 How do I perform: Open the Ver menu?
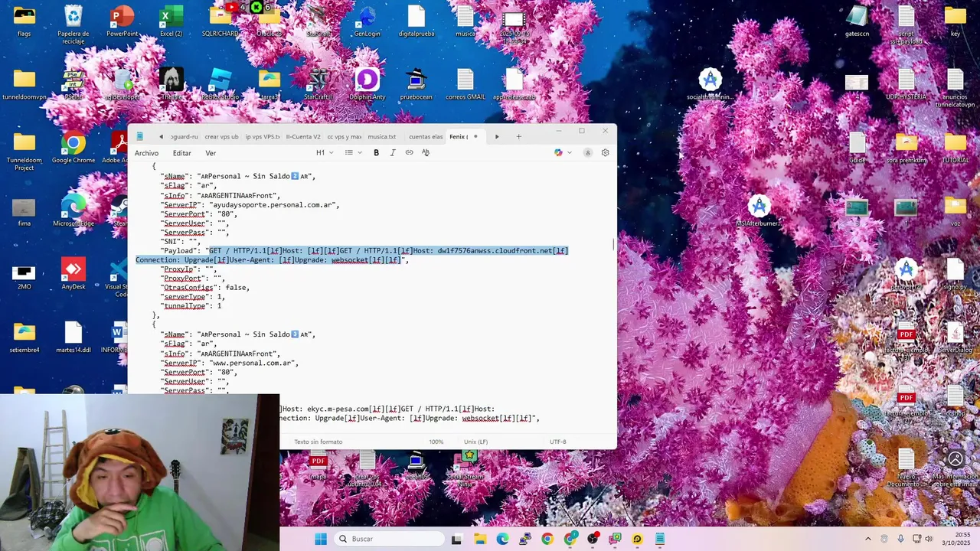pyautogui.click(x=211, y=153)
